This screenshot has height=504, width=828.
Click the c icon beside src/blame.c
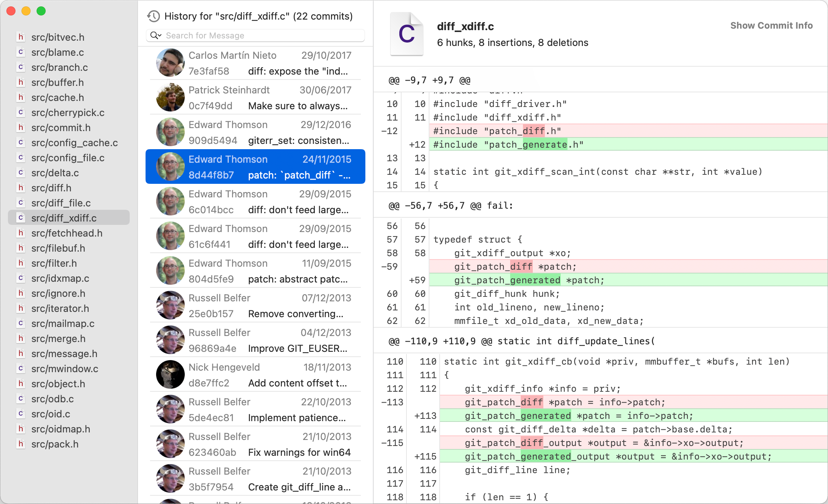coord(21,52)
